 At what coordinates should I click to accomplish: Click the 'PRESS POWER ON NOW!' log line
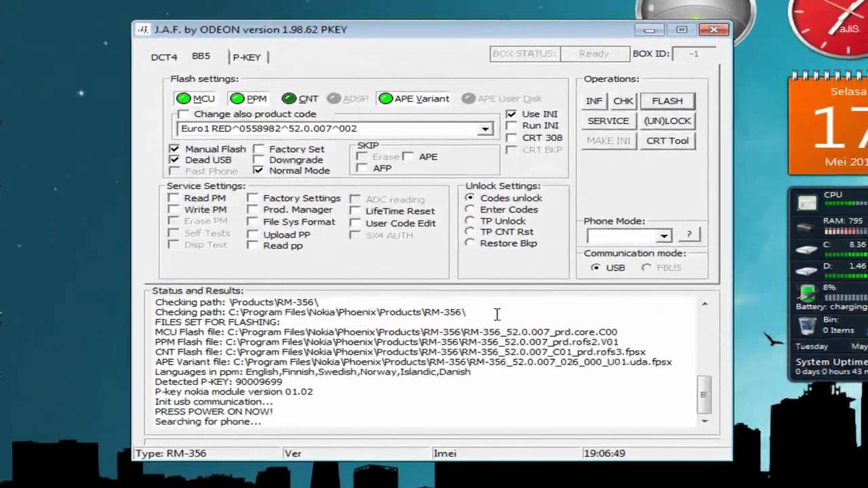214,411
